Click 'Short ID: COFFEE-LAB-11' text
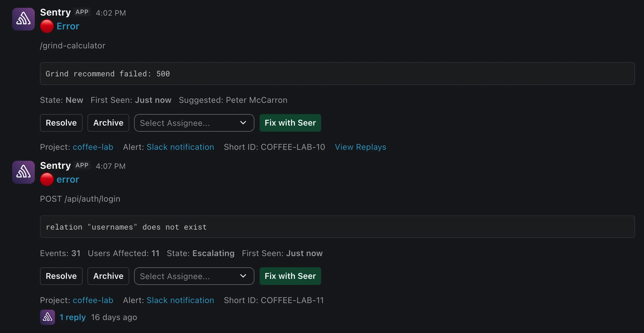Screen dimensions: 644x333 (x=274, y=300)
